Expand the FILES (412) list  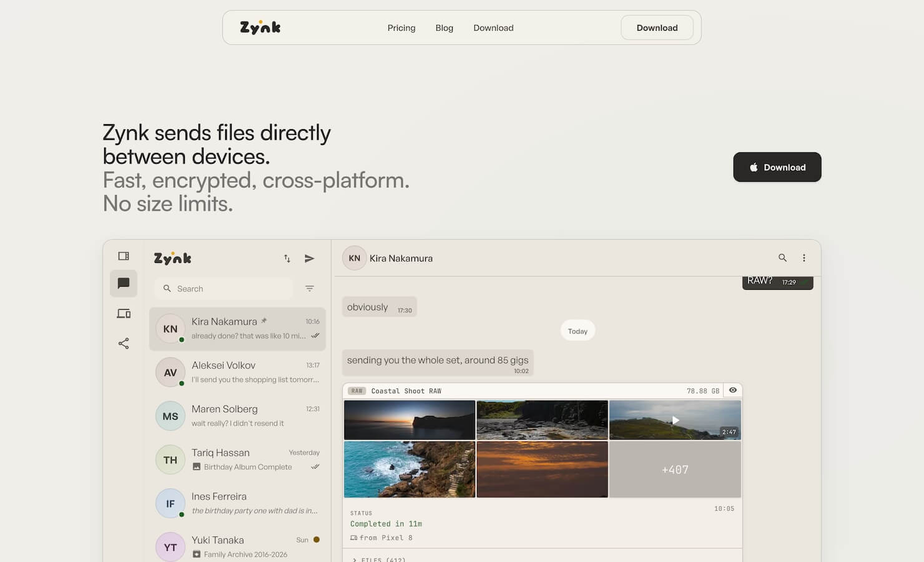coord(379,559)
